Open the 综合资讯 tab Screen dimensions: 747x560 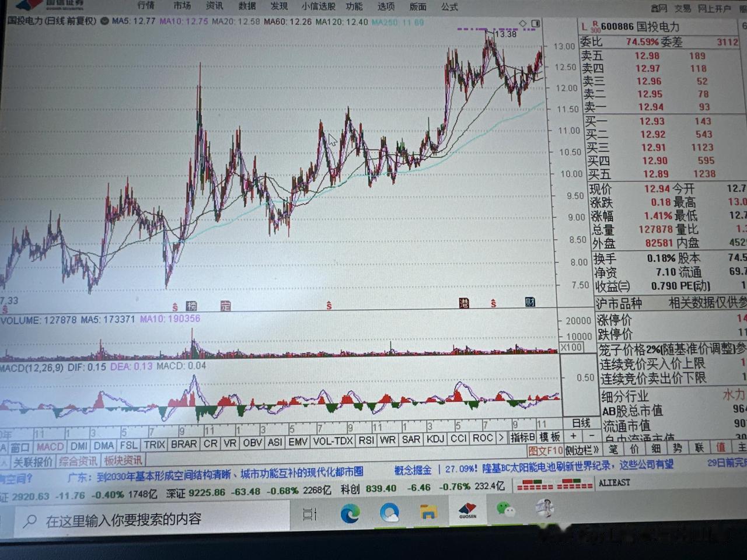[x=78, y=461]
